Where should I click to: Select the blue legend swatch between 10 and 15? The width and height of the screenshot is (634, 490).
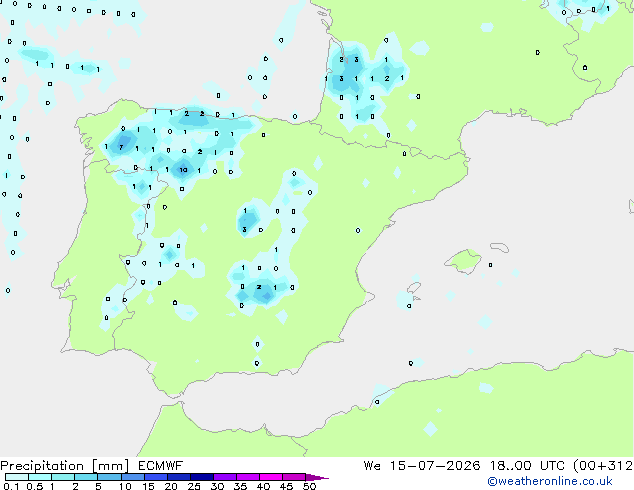point(132,477)
